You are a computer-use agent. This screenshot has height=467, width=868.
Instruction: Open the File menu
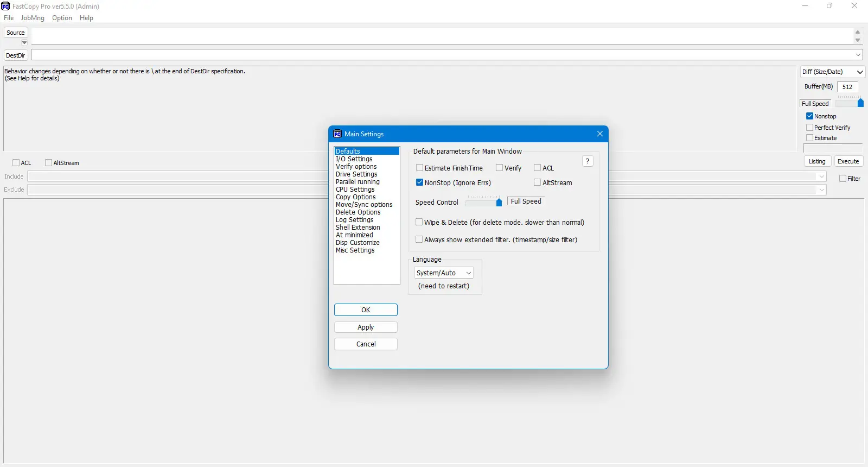tap(9, 18)
